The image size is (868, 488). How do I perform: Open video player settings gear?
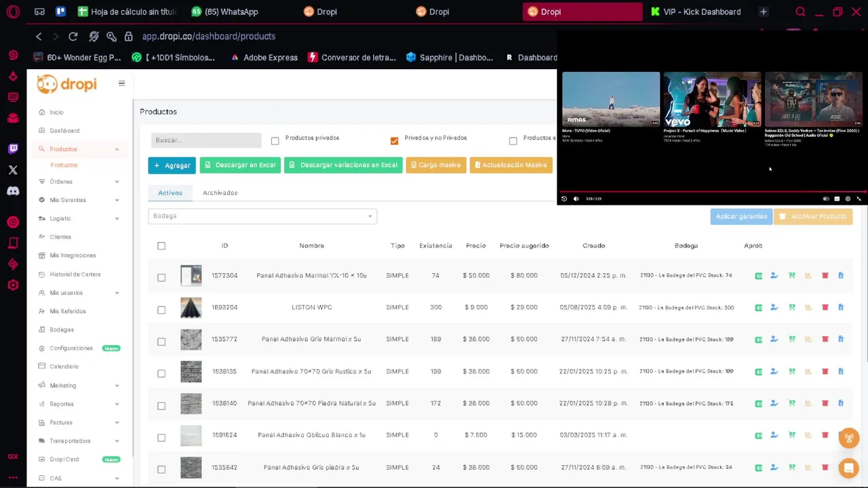848,199
